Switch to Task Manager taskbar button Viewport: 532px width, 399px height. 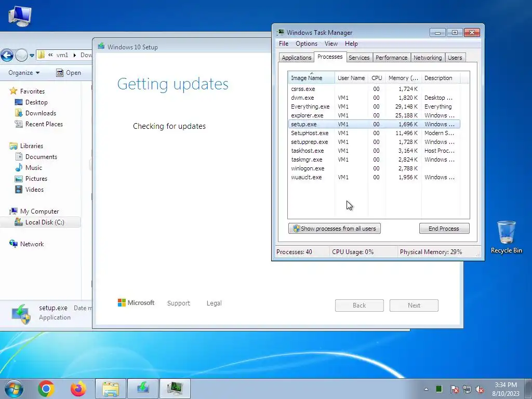click(x=175, y=389)
